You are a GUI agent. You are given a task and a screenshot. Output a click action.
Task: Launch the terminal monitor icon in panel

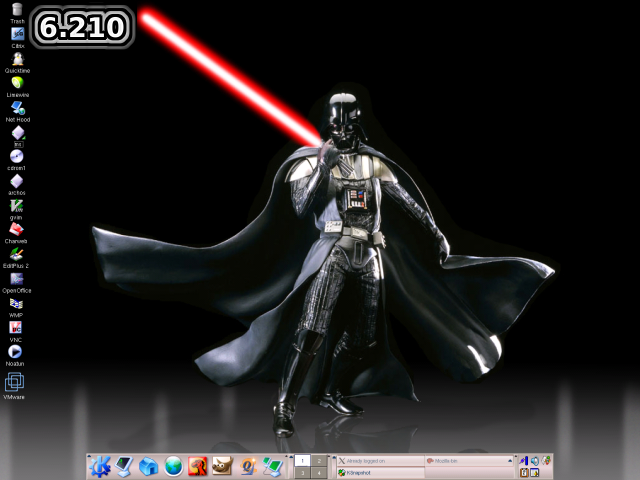point(124,467)
